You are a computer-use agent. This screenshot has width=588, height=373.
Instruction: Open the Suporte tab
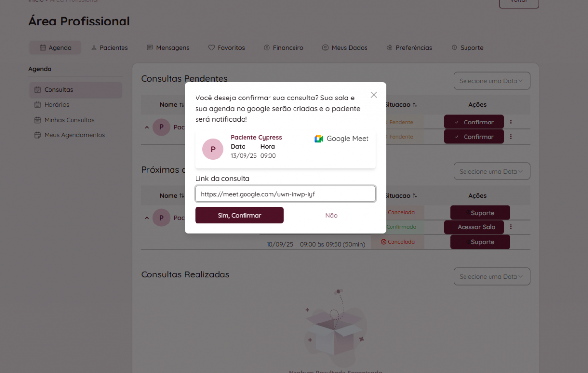467,48
